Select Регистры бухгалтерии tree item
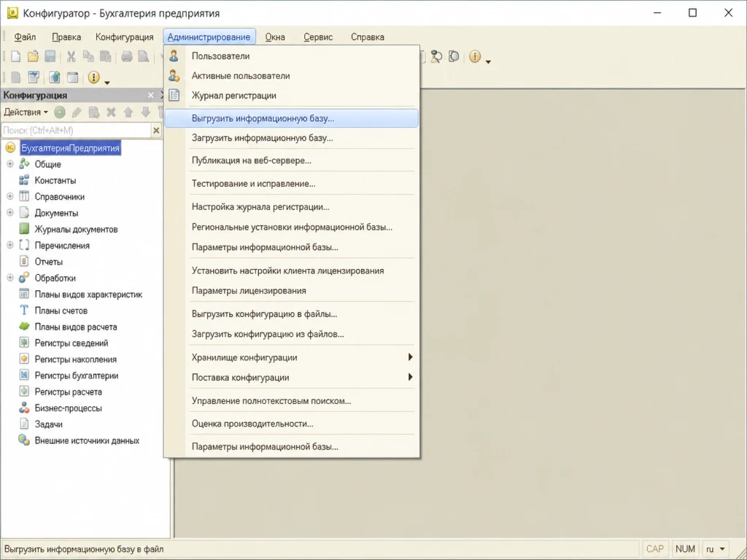This screenshot has height=560, width=747. [76, 376]
